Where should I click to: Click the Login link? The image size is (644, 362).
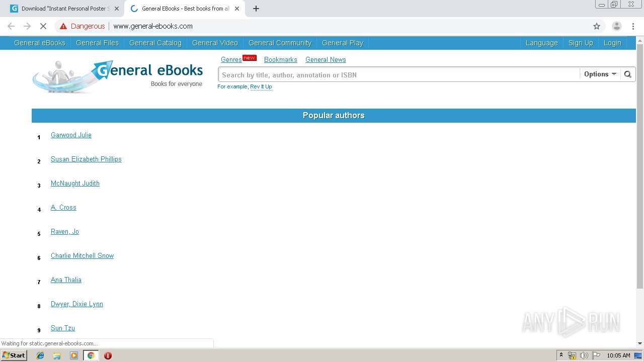coord(612,43)
